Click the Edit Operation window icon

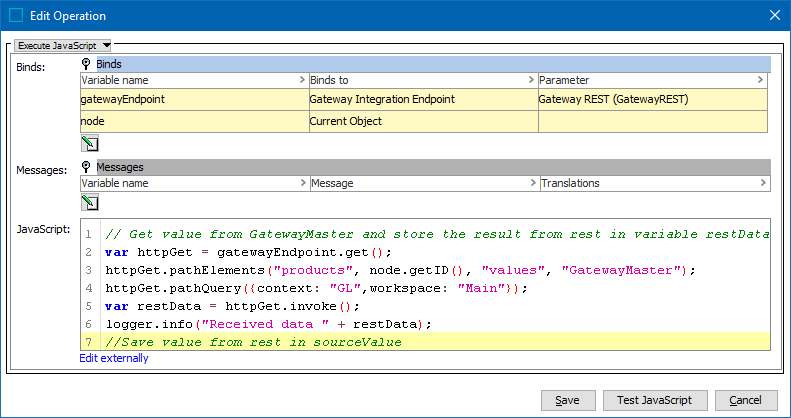[16, 16]
